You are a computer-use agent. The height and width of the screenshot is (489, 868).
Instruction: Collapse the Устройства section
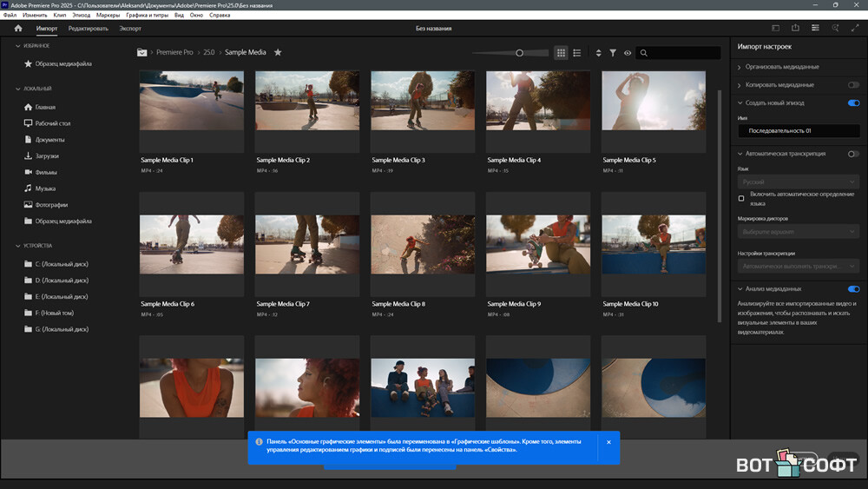tap(17, 245)
